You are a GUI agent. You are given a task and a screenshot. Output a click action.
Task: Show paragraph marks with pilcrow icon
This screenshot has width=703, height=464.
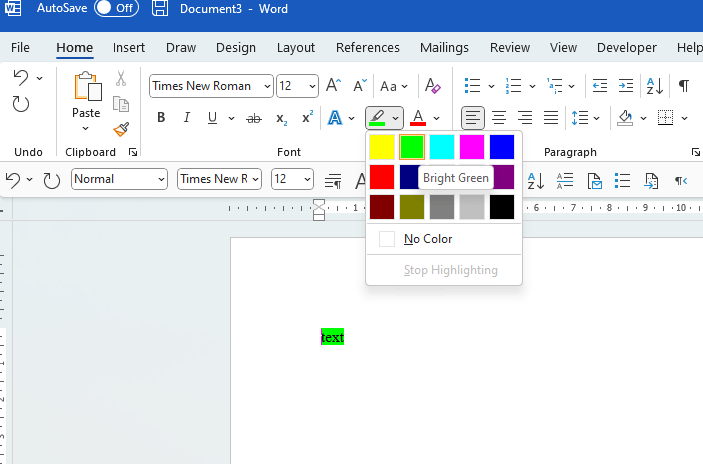pos(684,85)
